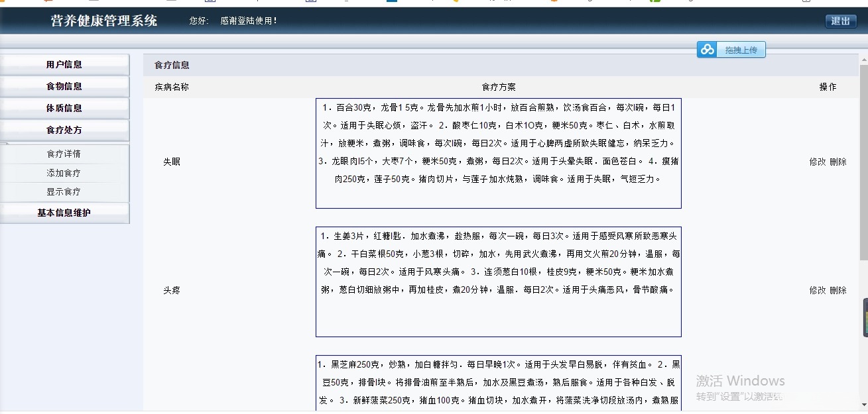This screenshot has width=868, height=414.
Task: Select 体质信息 in the sidebar
Action: click(64, 107)
